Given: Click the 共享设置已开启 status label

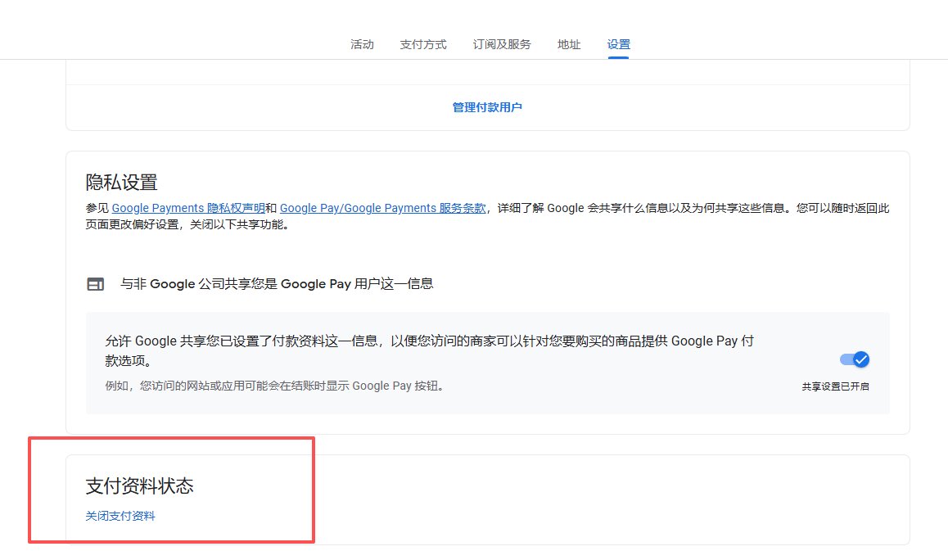Looking at the screenshot, I should tap(835, 386).
